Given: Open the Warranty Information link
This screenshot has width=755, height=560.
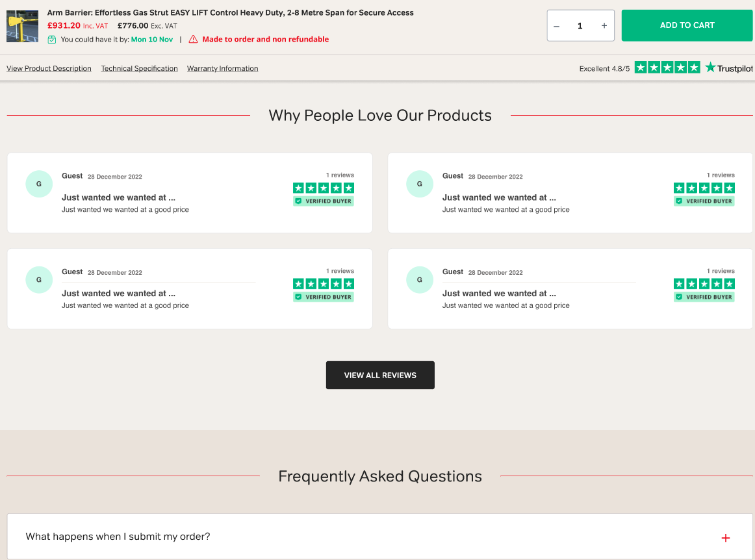Looking at the screenshot, I should (x=222, y=68).
